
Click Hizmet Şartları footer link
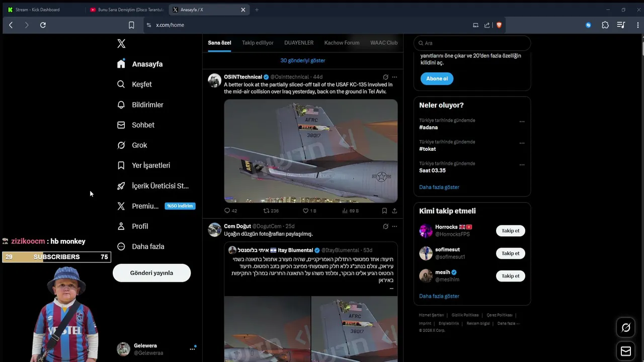point(431,315)
